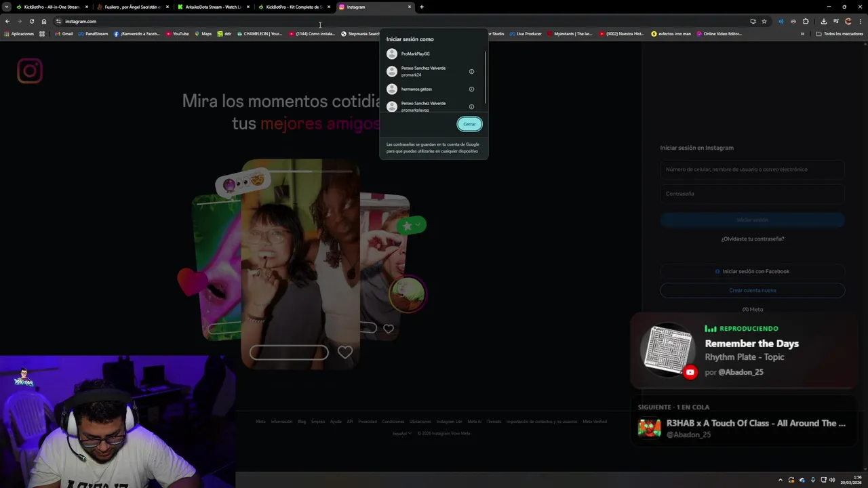Choose the ProMarkPlayGG saved account
The width and height of the screenshot is (868, 488).
point(432,54)
